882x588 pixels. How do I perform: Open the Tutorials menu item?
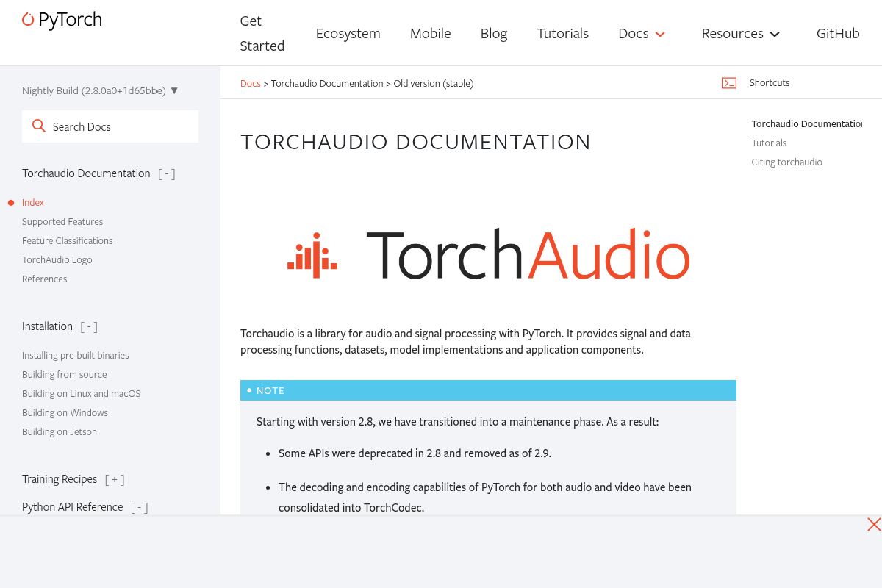point(562,34)
